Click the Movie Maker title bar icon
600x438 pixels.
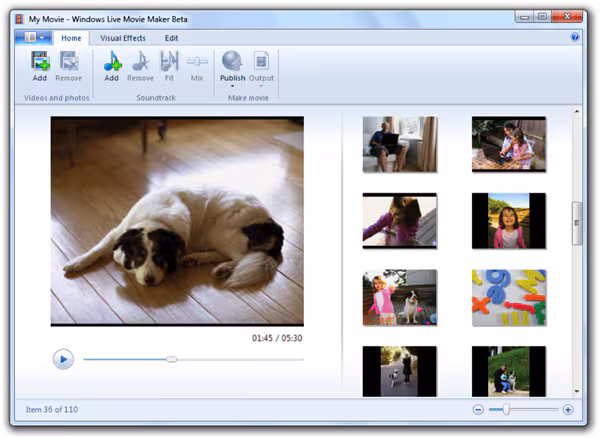tap(20, 19)
